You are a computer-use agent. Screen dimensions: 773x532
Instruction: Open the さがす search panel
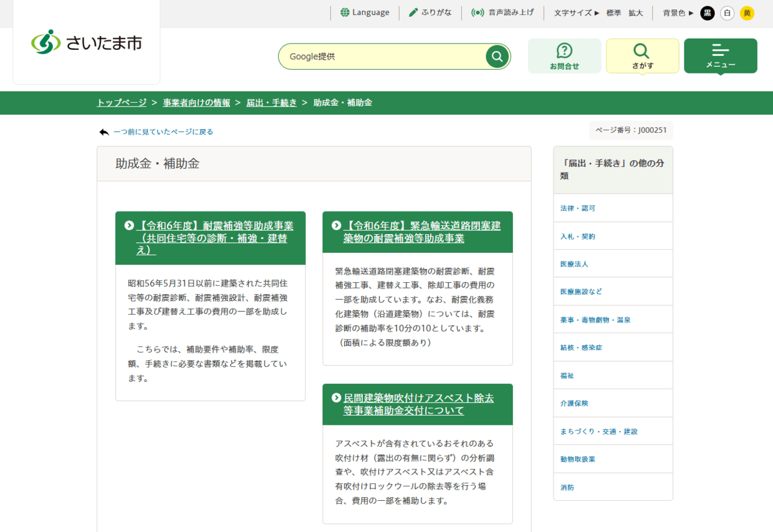(x=642, y=56)
